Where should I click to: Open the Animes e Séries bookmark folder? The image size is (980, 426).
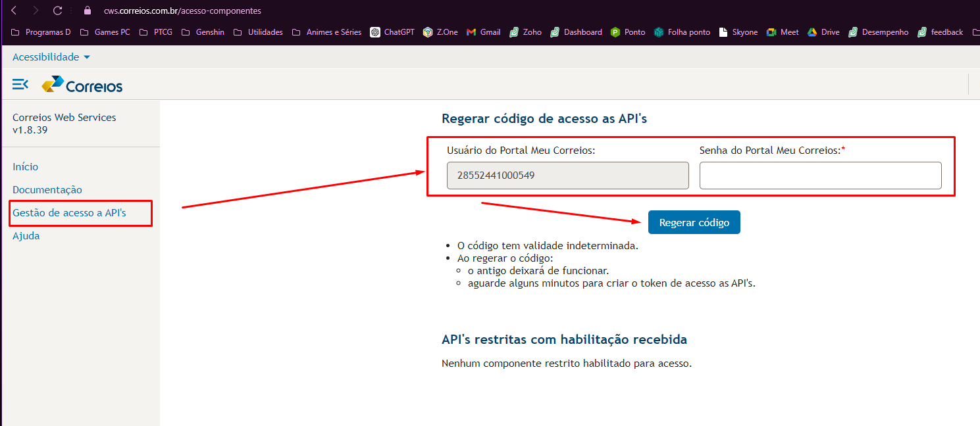click(x=326, y=32)
